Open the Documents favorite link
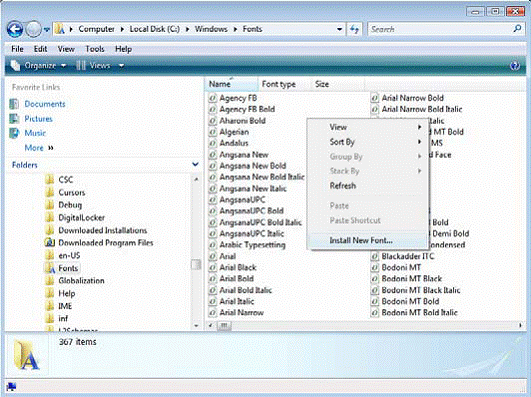Image resolution: width=531 pixels, height=397 pixels. coord(45,104)
